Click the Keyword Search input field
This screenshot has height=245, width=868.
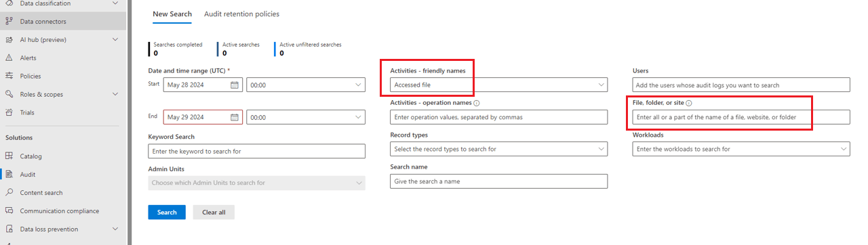click(256, 151)
